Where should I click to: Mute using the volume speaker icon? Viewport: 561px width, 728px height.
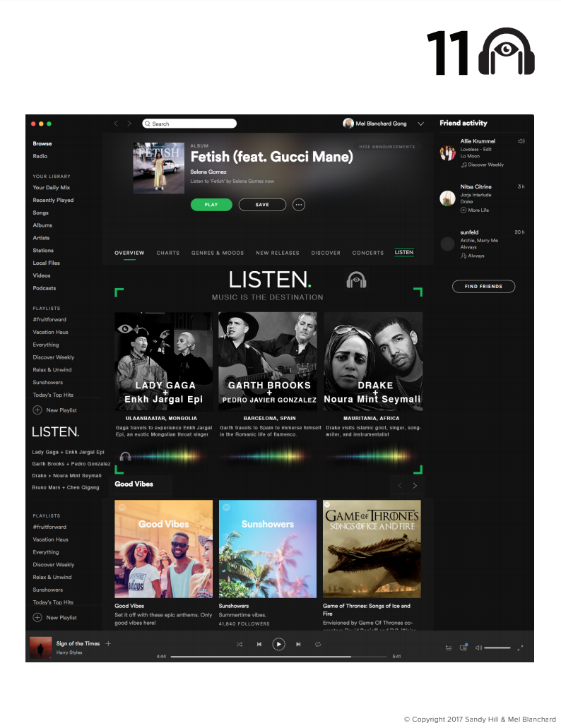(478, 648)
